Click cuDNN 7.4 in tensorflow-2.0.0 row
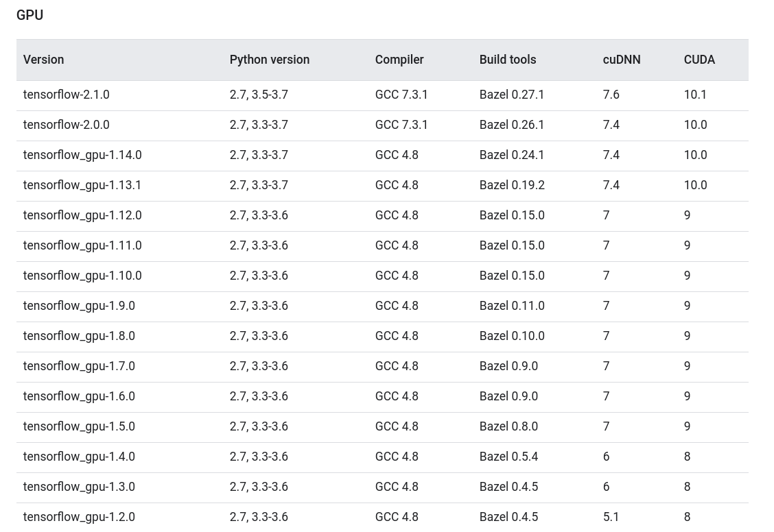The width and height of the screenshot is (774, 532). (x=611, y=125)
